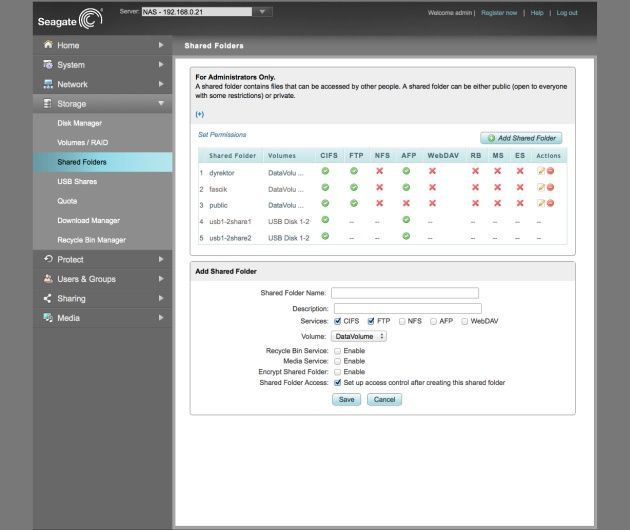This screenshot has height=530, width=630.
Task: Expand the Users & Groups arrow
Action: (161, 278)
